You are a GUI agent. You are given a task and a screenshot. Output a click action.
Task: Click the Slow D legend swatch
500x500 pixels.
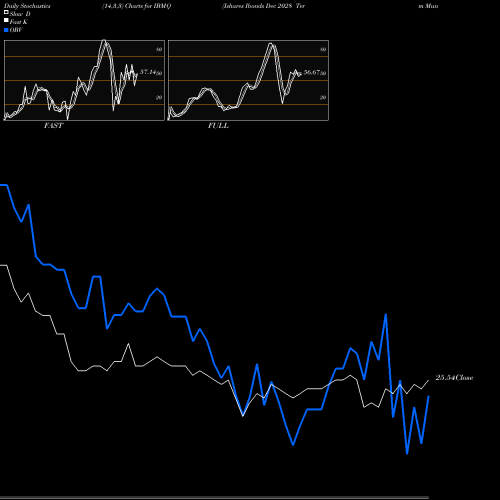[6, 12]
